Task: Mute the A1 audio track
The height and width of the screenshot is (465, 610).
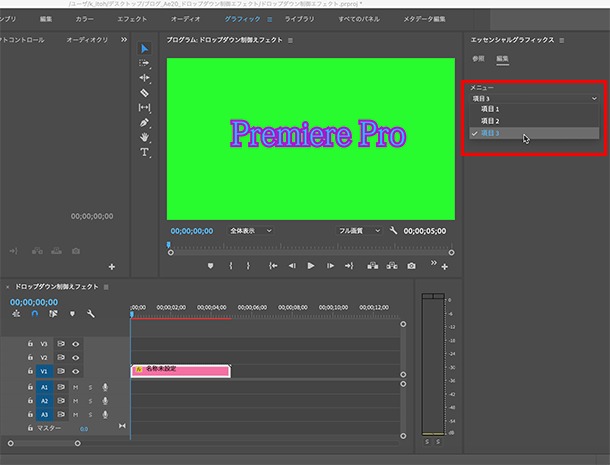Action: point(75,387)
